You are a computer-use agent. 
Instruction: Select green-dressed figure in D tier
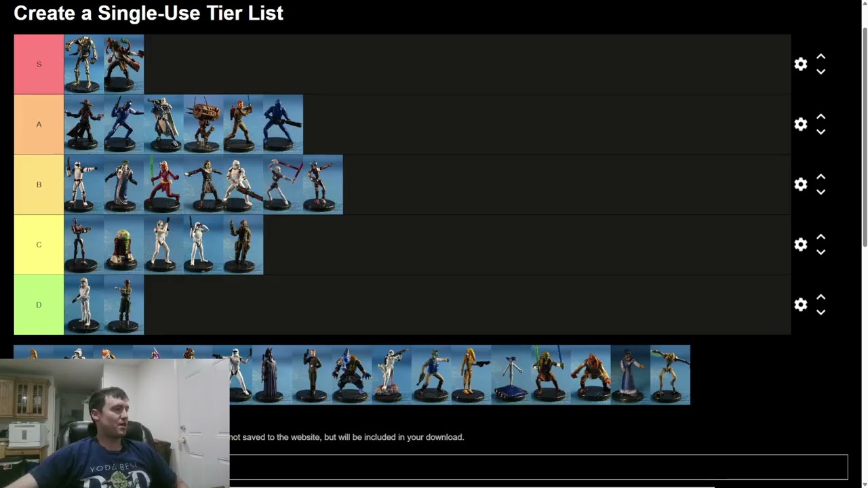click(124, 305)
